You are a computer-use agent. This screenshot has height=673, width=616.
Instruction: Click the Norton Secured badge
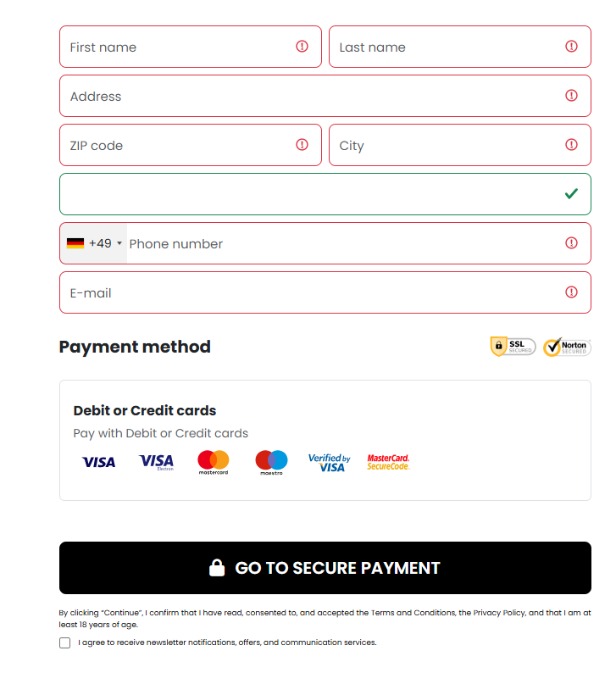(567, 347)
